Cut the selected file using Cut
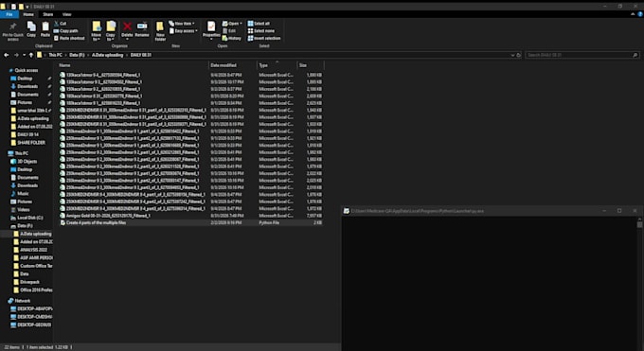This screenshot has height=351, width=644. [61, 24]
